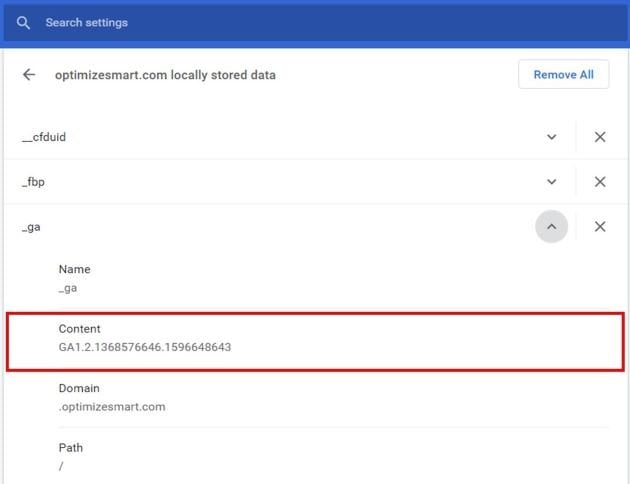Click the .optimizesmart.com domain value
Screen dimensions: 630x484
(112, 407)
